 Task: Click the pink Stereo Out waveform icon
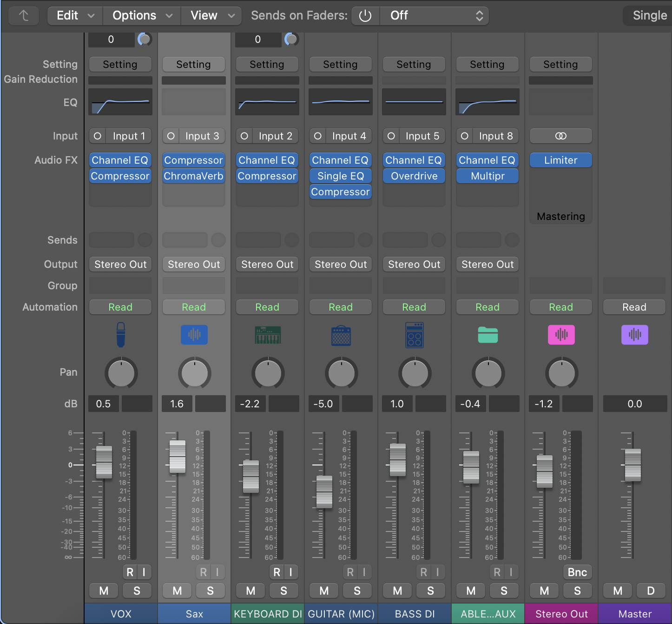pos(561,335)
